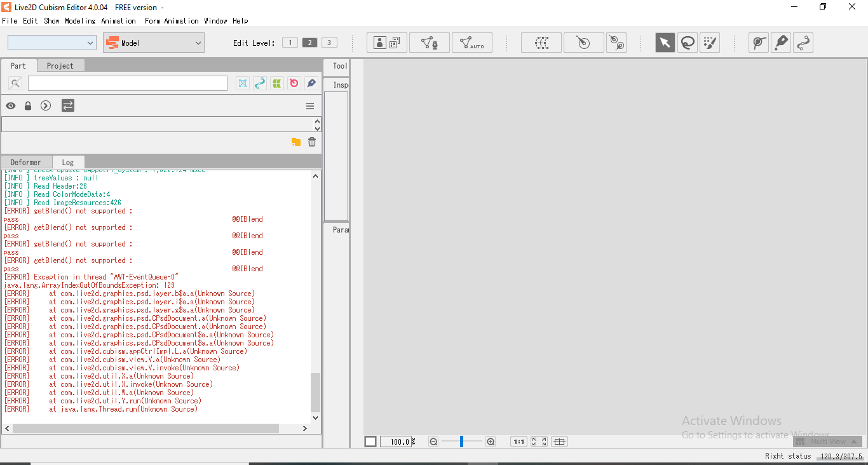Set Edit Level to 2
The height and width of the screenshot is (465, 868).
[309, 43]
